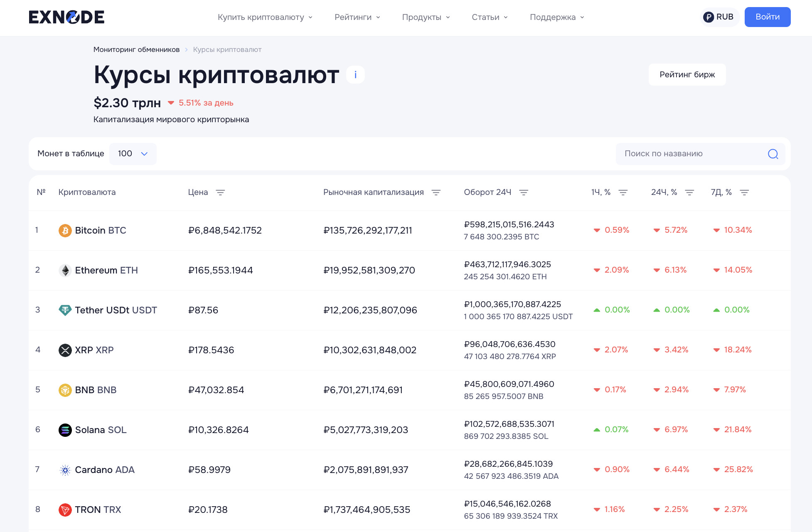
Task: Open the coins-per-table 100 dropdown
Action: coord(133,154)
